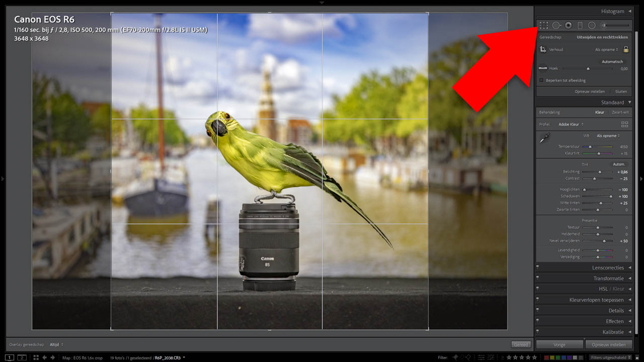Activate the red eye correction tool
The image size is (644, 362).
[x=568, y=25]
